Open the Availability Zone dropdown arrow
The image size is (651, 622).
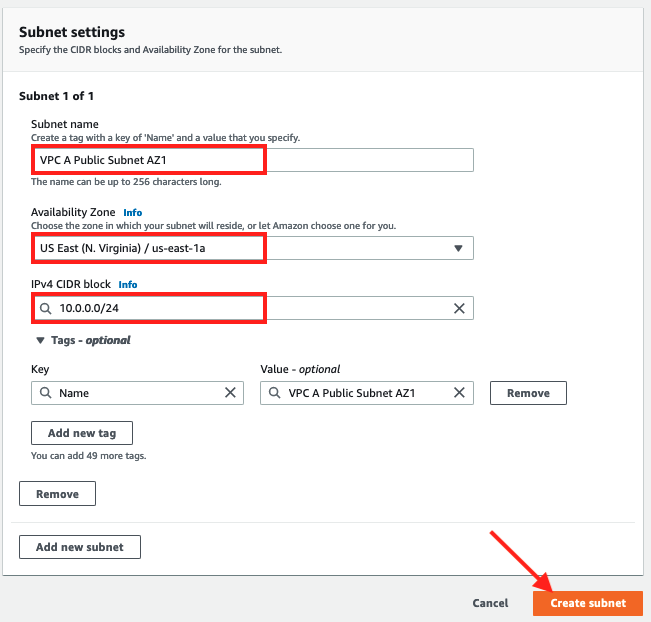tap(458, 248)
